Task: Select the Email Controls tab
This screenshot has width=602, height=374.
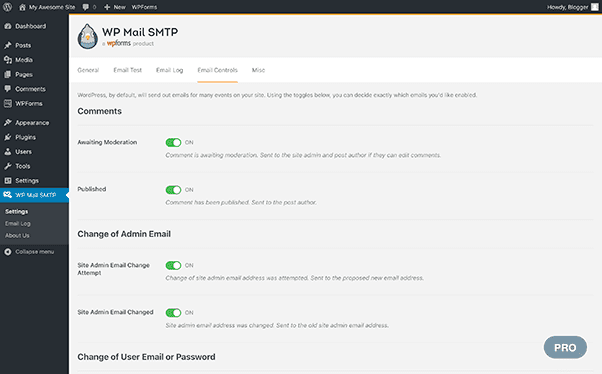Action: point(217,70)
